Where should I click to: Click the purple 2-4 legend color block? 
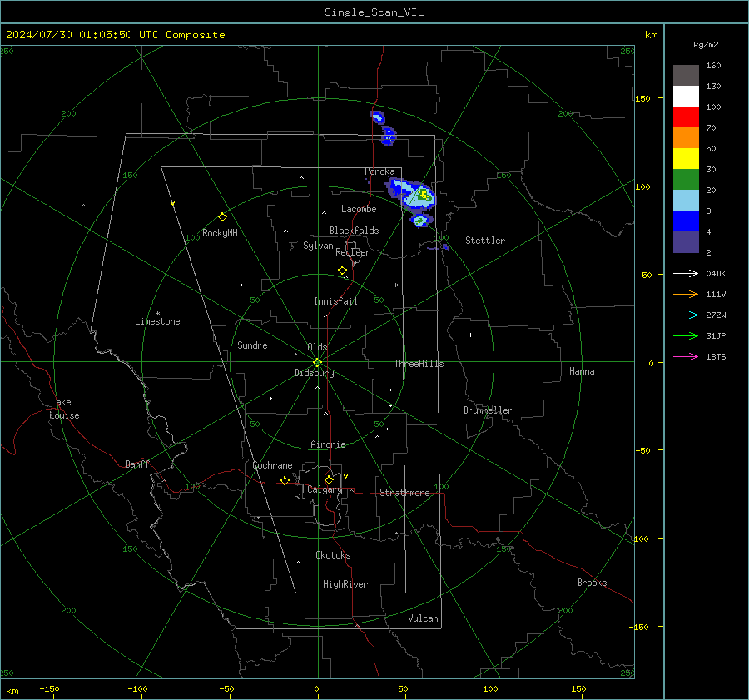(x=686, y=242)
